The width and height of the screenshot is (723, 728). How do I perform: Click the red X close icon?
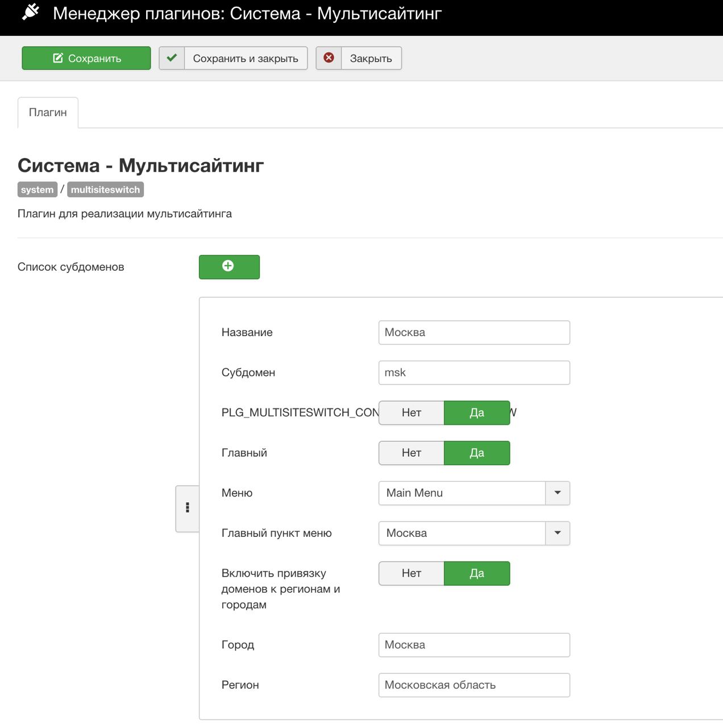click(329, 58)
